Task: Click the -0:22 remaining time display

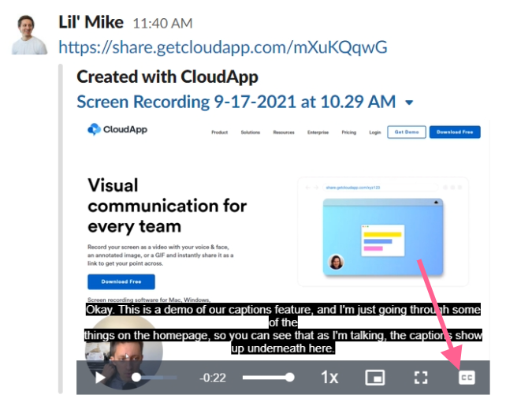Action: click(213, 378)
